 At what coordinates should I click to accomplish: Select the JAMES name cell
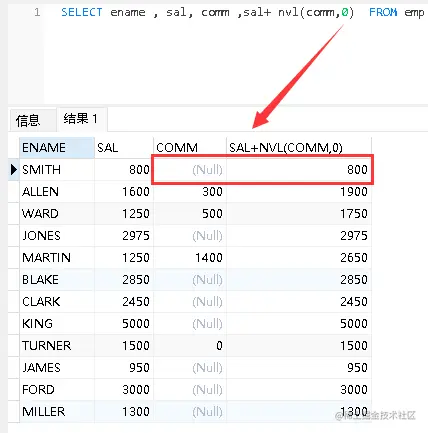(x=57, y=368)
